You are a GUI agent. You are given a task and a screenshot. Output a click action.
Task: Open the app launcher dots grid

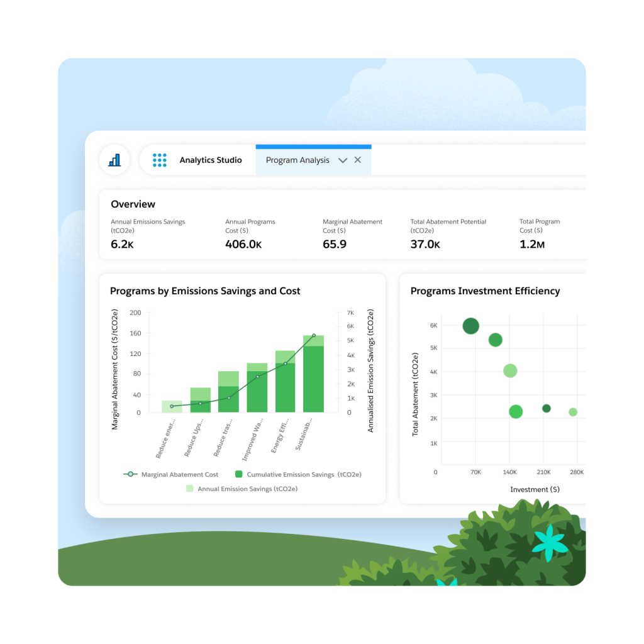(x=159, y=160)
